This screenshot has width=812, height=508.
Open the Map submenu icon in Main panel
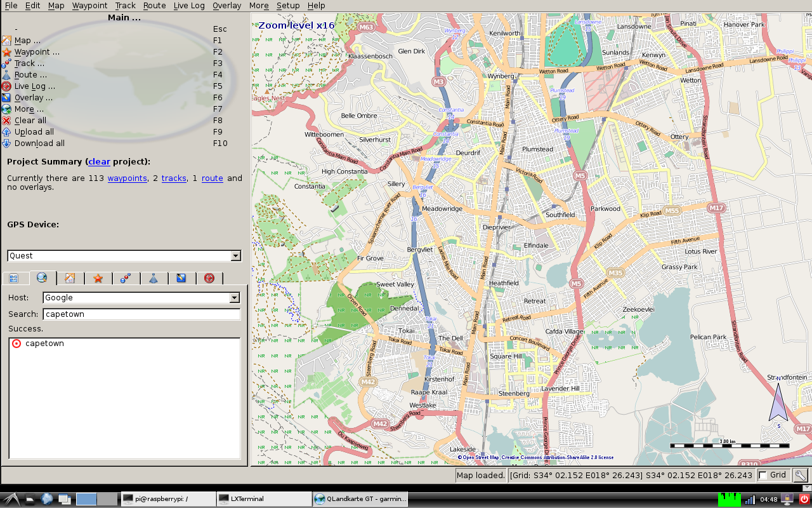6,41
